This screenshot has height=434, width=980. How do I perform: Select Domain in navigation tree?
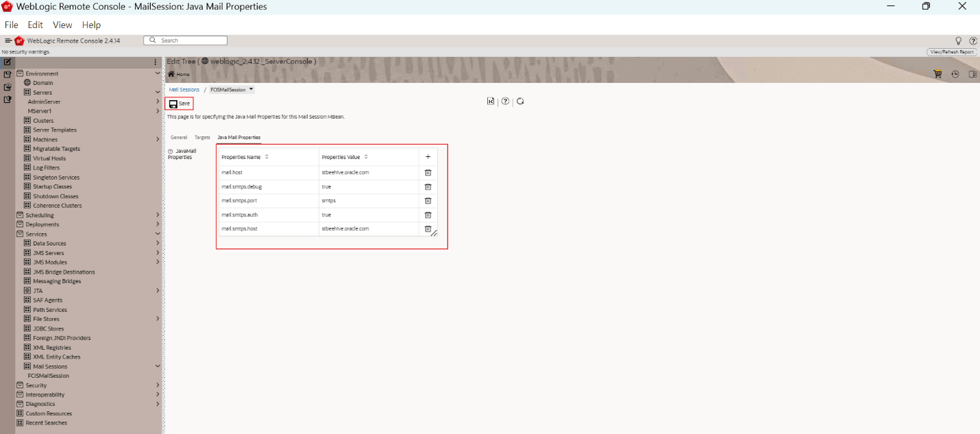click(x=42, y=83)
